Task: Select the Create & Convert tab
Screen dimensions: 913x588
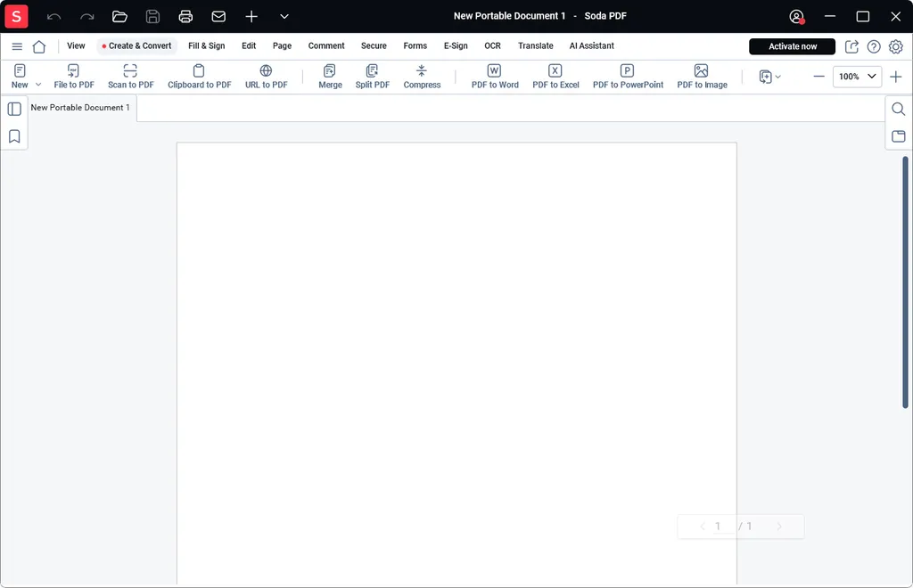Action: coord(136,46)
